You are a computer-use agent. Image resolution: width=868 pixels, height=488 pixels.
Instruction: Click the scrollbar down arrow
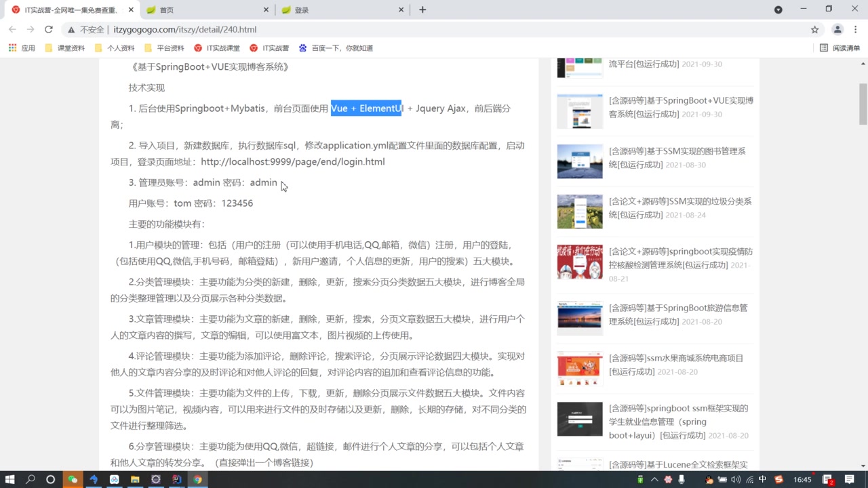863,466
